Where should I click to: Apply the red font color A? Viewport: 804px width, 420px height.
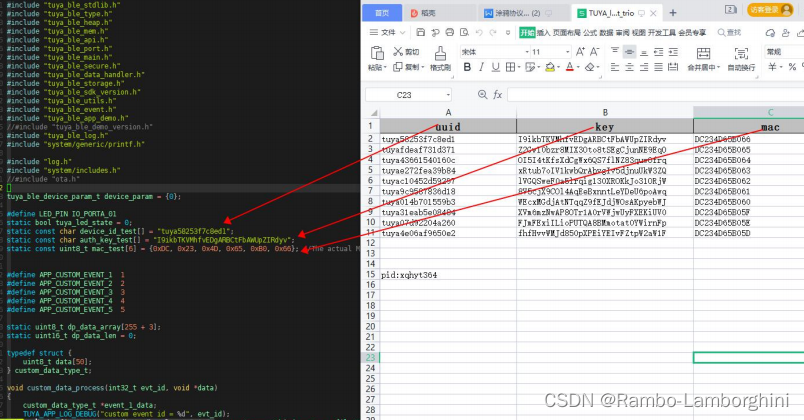(570, 67)
